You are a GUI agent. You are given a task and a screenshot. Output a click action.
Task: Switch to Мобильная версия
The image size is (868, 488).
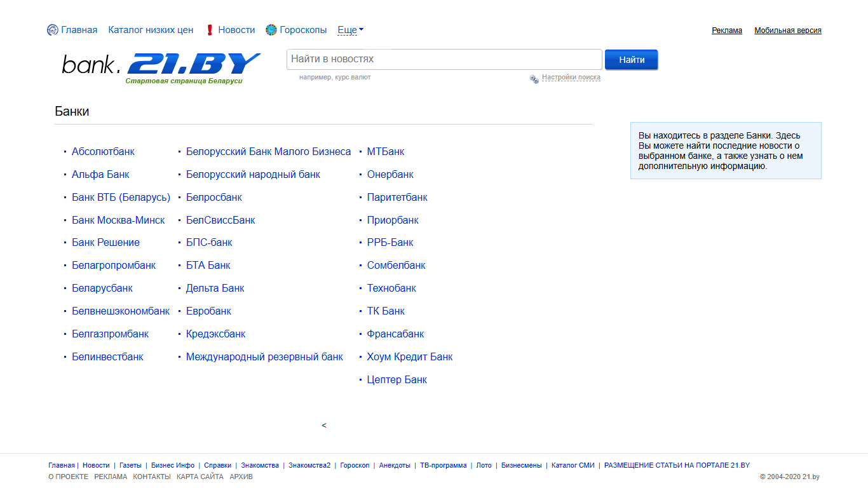pyautogui.click(x=788, y=30)
